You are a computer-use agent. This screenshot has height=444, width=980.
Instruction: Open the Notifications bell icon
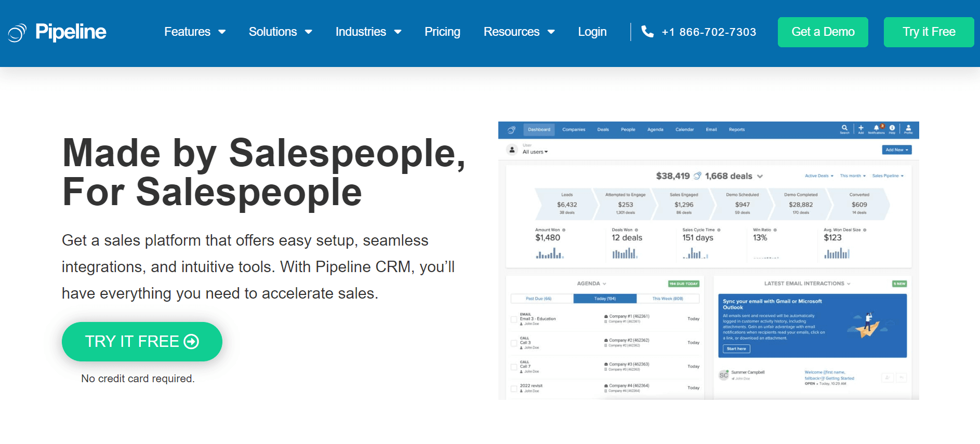[x=877, y=129]
